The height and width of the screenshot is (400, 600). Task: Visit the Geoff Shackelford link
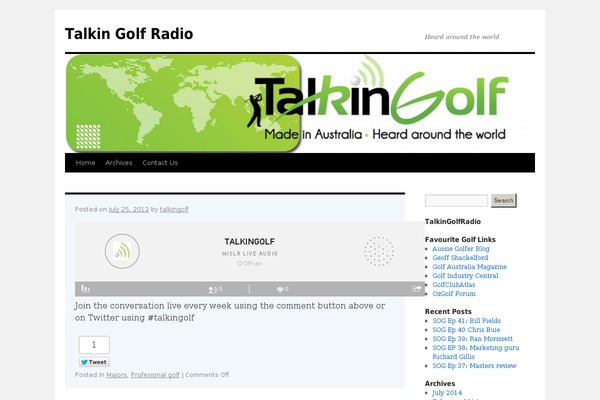(460, 258)
